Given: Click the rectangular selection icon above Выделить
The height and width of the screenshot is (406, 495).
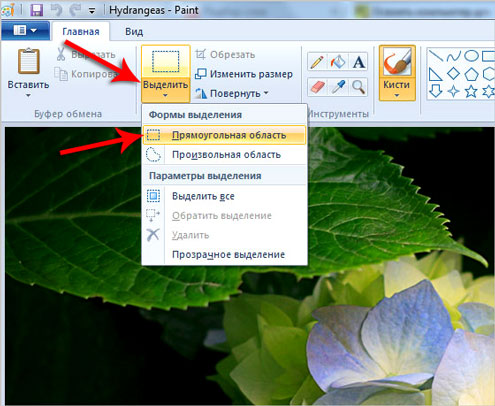Looking at the screenshot, I should click(166, 62).
